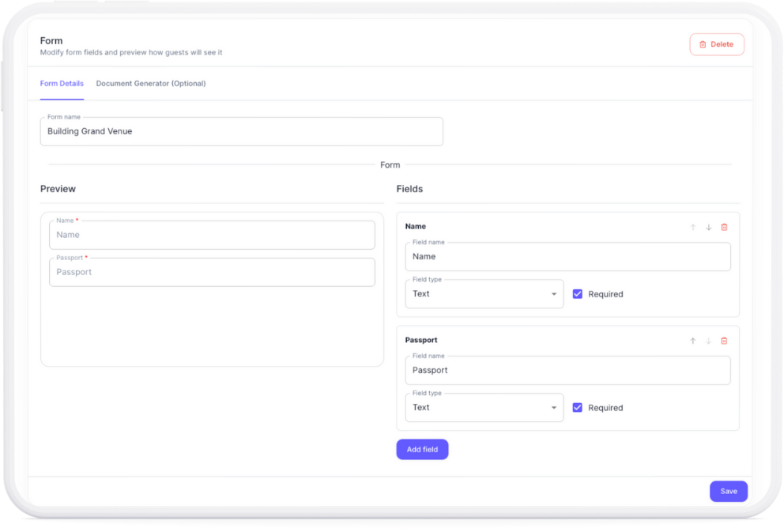Image resolution: width=784 pixels, height=532 pixels.
Task: Move the Passport field up with the arrow icon
Action: pos(693,341)
